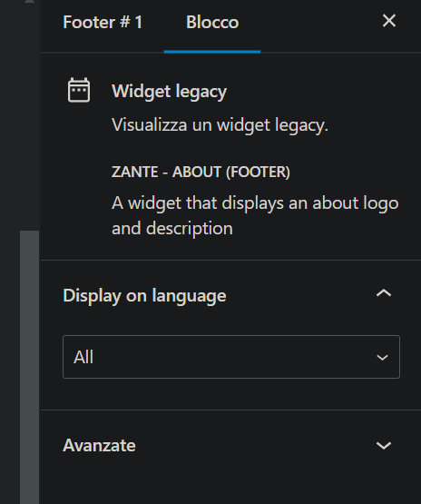Close the block settings sidebar
421x504 pixels.
tap(389, 21)
